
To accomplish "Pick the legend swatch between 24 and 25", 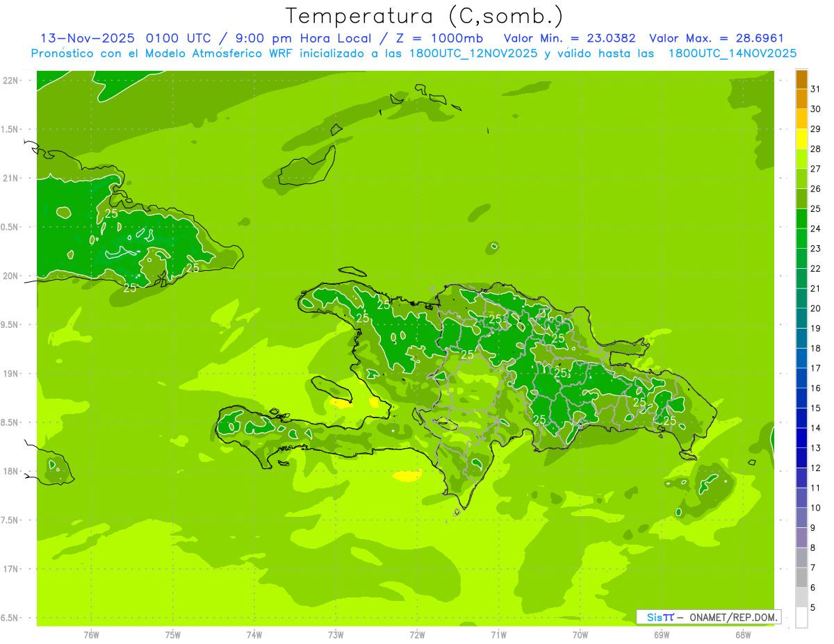I will pyautogui.click(x=801, y=219).
